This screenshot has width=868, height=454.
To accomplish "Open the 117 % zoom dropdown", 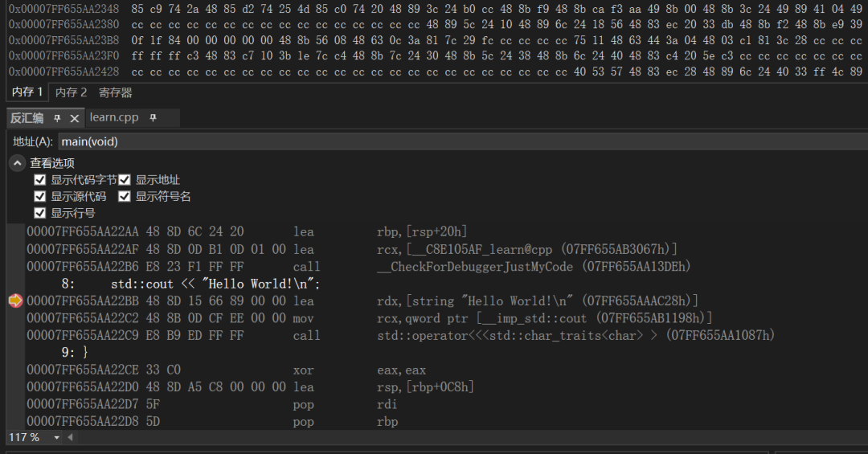I will (x=56, y=437).
